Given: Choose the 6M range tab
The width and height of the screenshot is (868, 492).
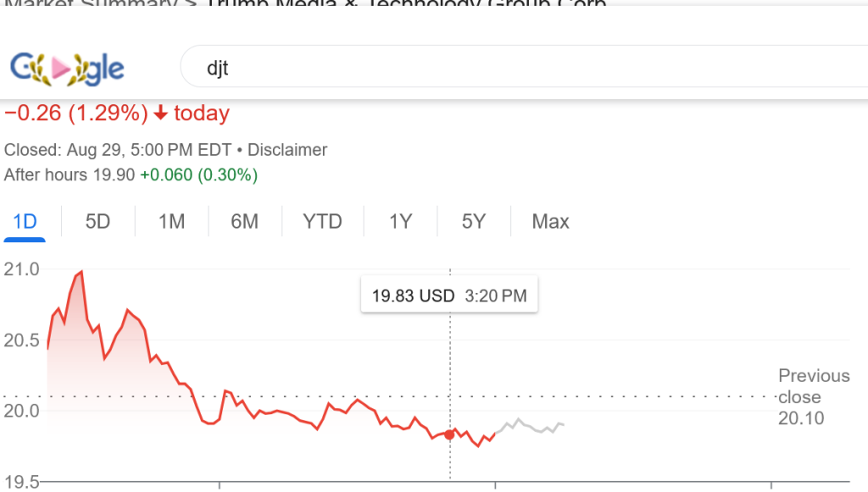Looking at the screenshot, I should point(244,222).
